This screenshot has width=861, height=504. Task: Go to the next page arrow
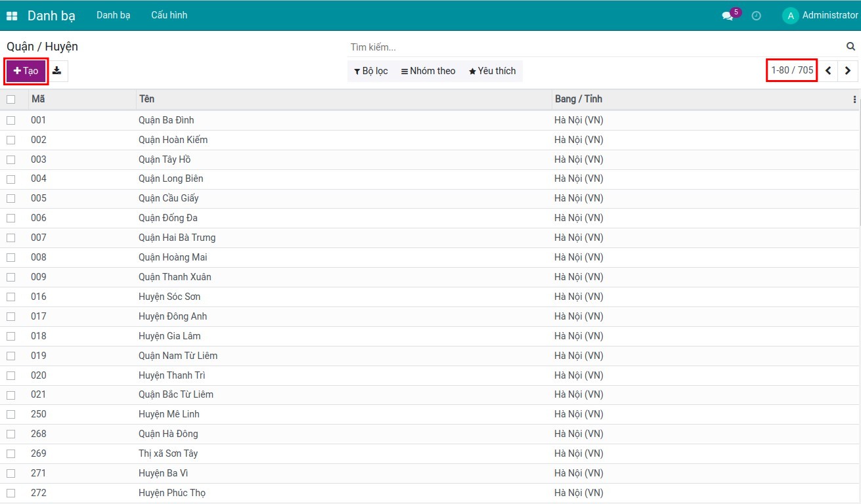848,71
